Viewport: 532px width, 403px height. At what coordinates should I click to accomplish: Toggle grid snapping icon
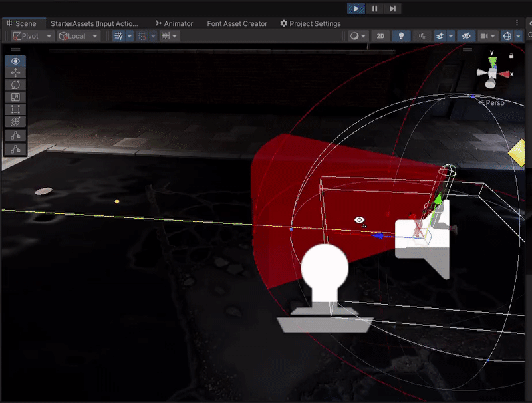(142, 36)
